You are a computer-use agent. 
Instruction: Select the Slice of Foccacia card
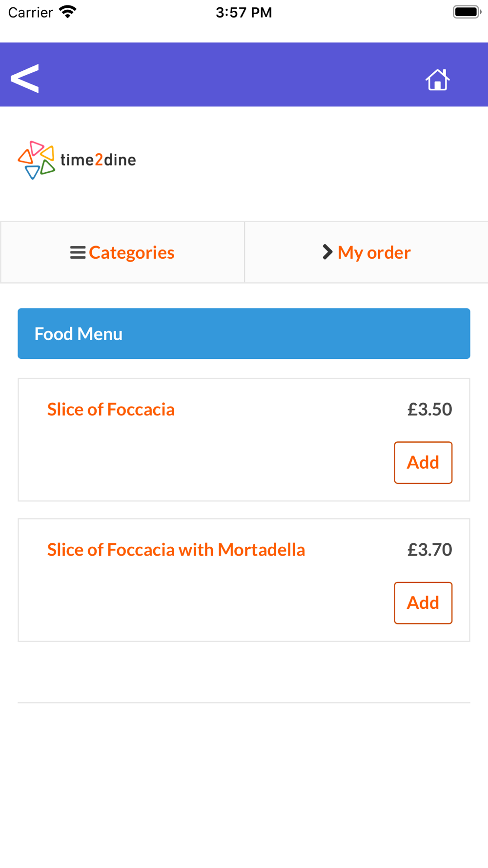(244, 440)
